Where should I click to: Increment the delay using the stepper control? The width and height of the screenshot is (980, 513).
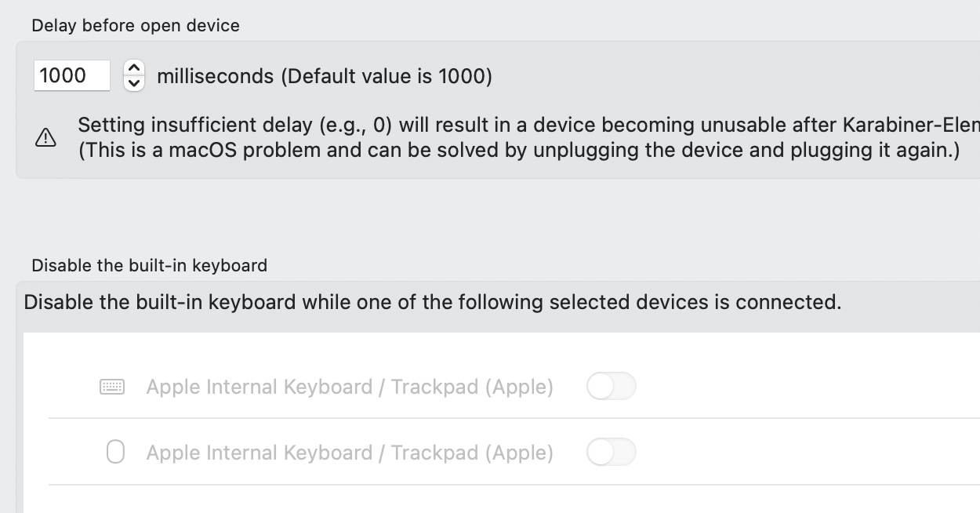pos(133,69)
